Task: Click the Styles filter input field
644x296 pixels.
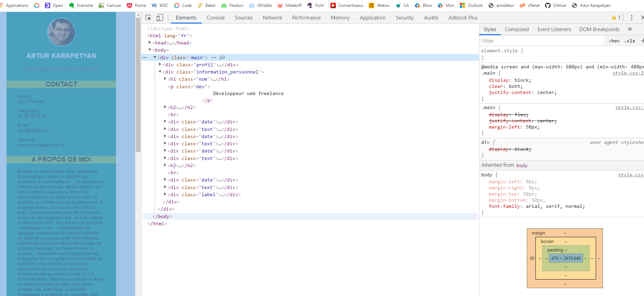Action: coord(542,41)
